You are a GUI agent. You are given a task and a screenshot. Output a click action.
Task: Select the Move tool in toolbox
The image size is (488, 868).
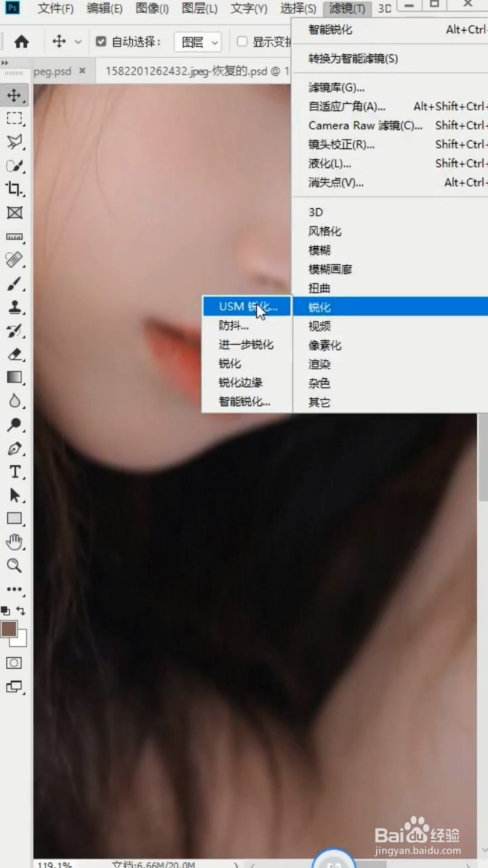pyautogui.click(x=14, y=95)
